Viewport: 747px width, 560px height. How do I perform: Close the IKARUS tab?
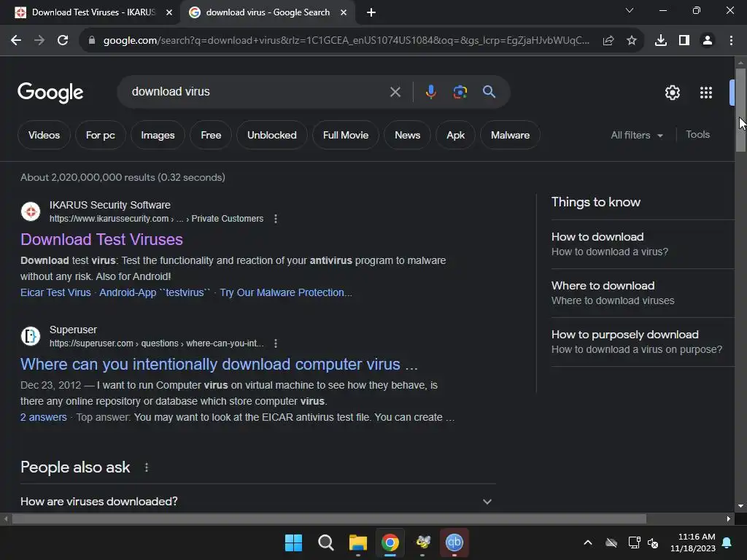[169, 12]
